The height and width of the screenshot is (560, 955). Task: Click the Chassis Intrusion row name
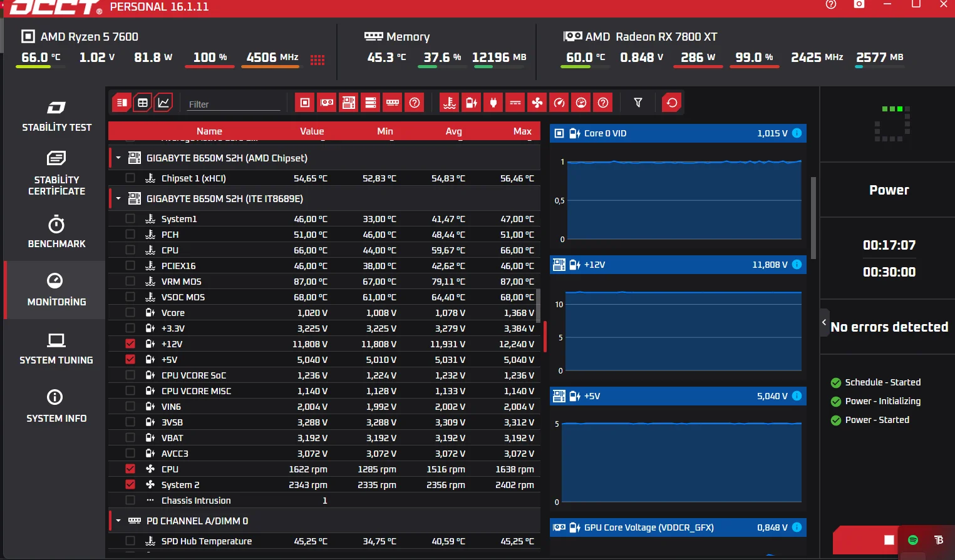coord(196,500)
